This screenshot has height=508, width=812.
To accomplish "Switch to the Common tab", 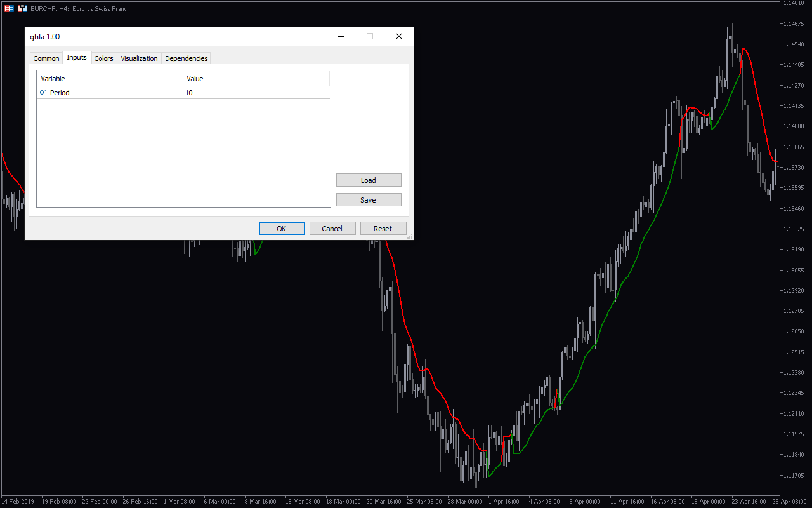I will click(x=46, y=58).
